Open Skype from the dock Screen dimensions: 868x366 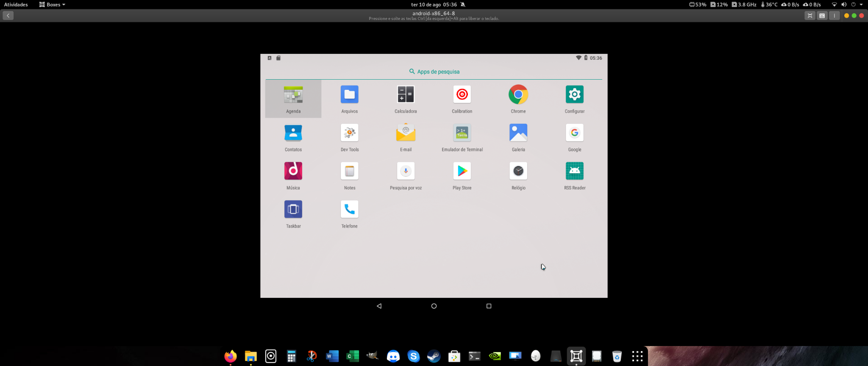pyautogui.click(x=414, y=356)
